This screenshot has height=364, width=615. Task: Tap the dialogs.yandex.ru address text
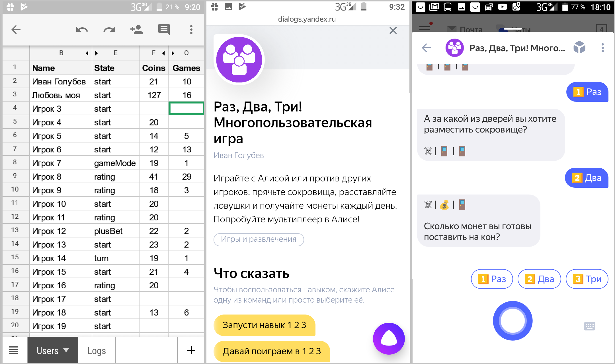pyautogui.click(x=307, y=19)
